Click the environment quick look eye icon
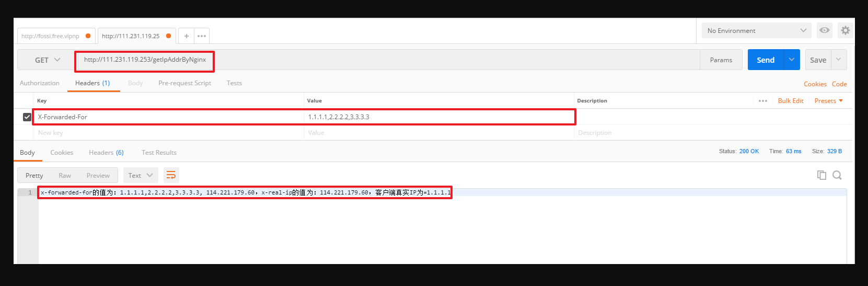This screenshot has height=286, width=868. [x=825, y=30]
